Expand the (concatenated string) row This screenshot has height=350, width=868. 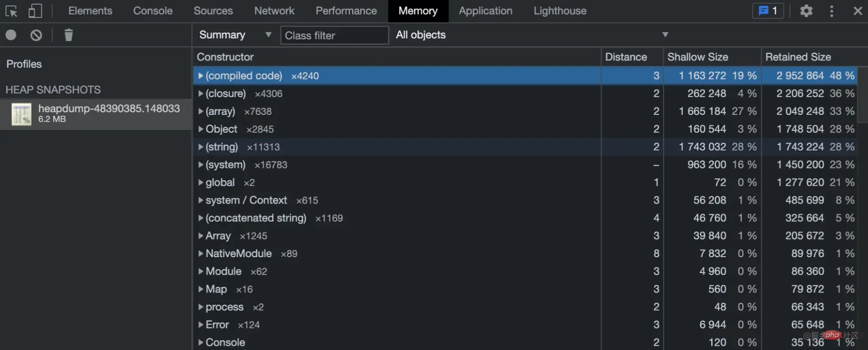pyautogui.click(x=200, y=218)
